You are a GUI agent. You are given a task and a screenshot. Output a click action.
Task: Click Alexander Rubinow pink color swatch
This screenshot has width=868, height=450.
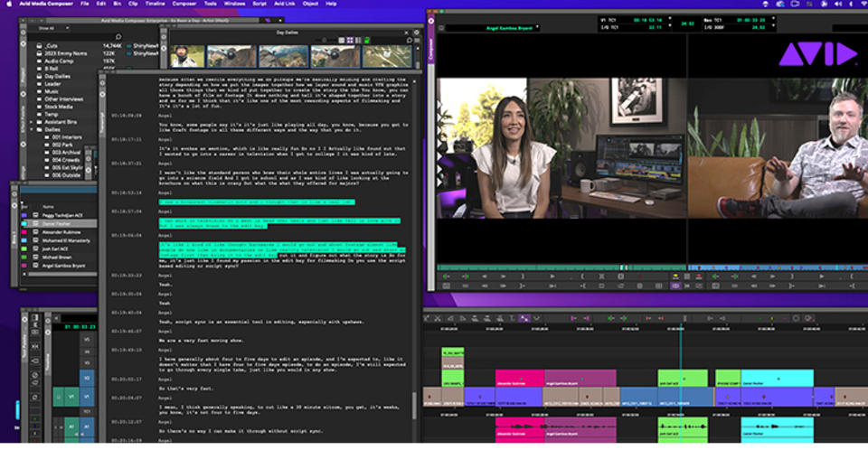click(24, 232)
